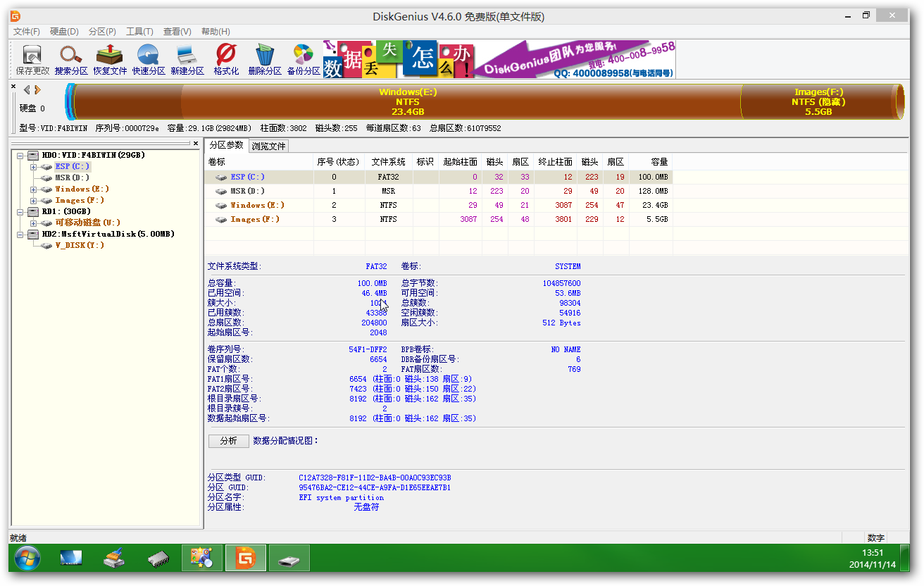Select RD1:(30GB) in the disk tree
Image resolution: width=924 pixels, height=586 pixels.
(x=66, y=211)
